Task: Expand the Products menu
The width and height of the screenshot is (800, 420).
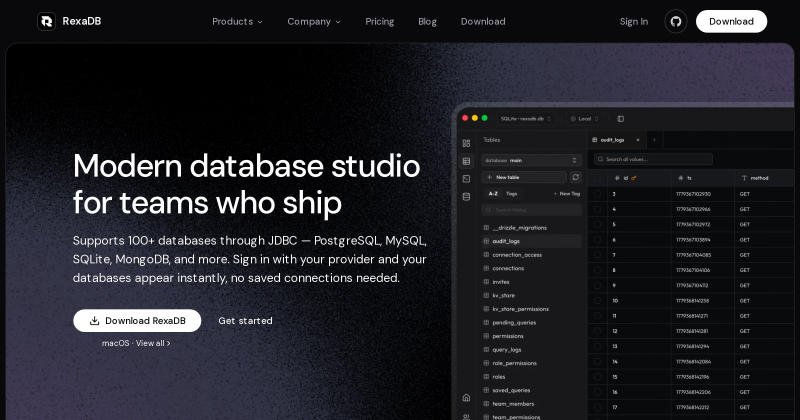Action: coord(237,21)
